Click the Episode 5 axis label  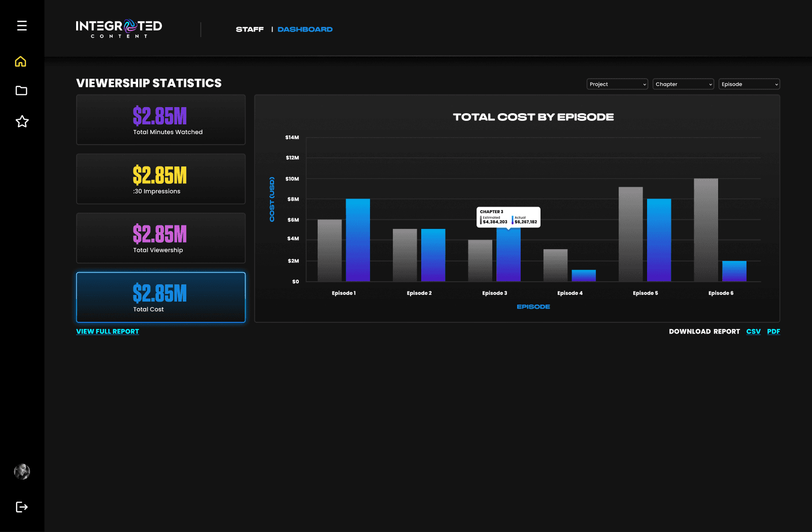pyautogui.click(x=646, y=293)
